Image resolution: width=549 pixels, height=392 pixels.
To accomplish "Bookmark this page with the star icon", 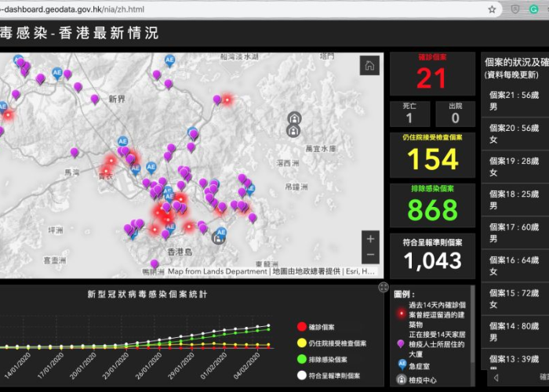I will click(492, 9).
